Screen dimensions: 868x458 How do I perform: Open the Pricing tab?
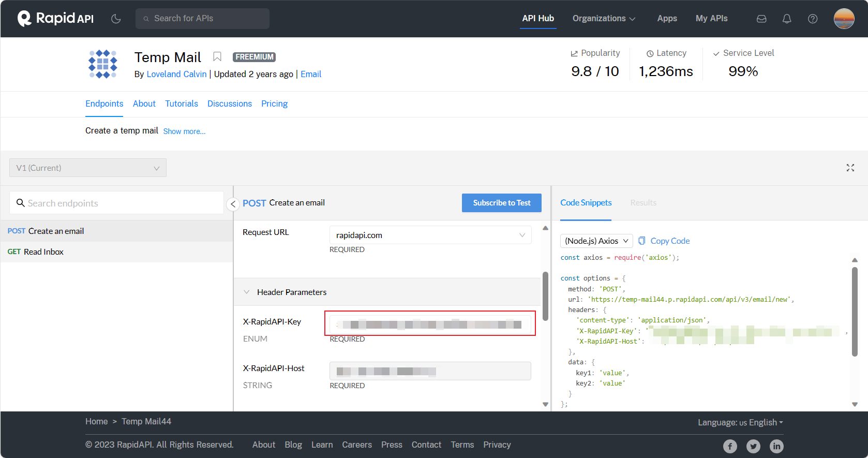tap(274, 104)
